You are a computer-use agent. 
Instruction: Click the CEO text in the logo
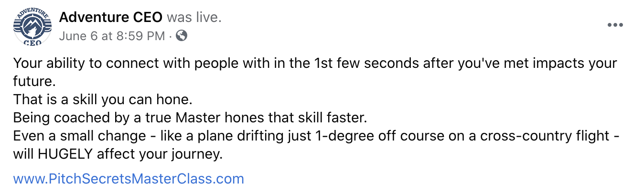coord(32,42)
